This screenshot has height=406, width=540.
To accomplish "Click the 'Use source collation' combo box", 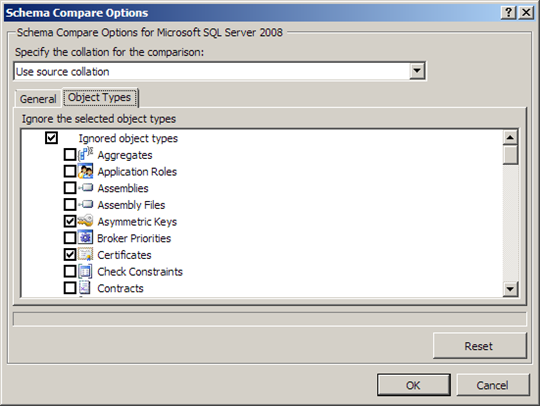I will click(220, 71).
